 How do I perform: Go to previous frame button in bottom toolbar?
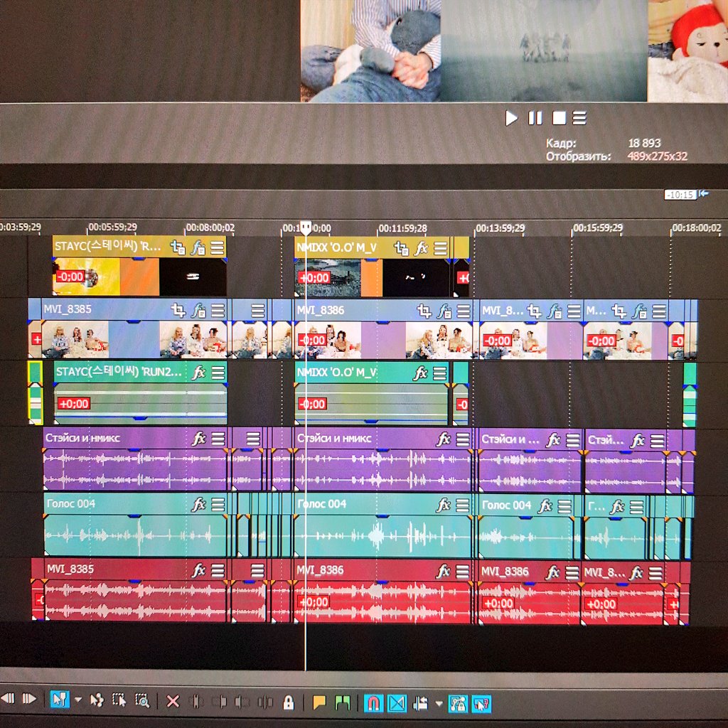click(x=8, y=698)
